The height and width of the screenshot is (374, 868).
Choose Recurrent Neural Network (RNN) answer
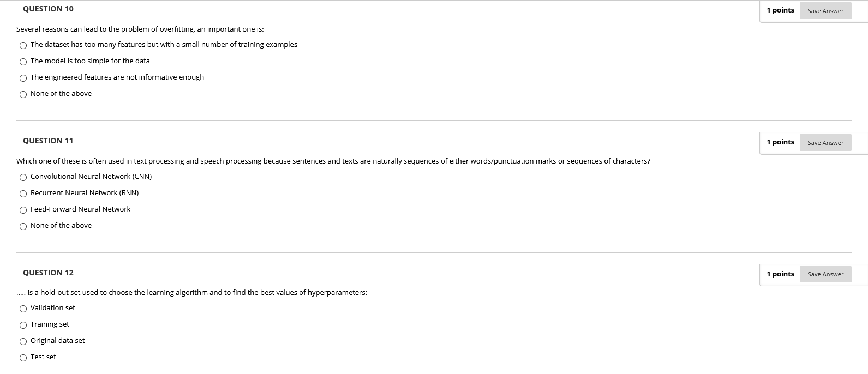pyautogui.click(x=23, y=194)
